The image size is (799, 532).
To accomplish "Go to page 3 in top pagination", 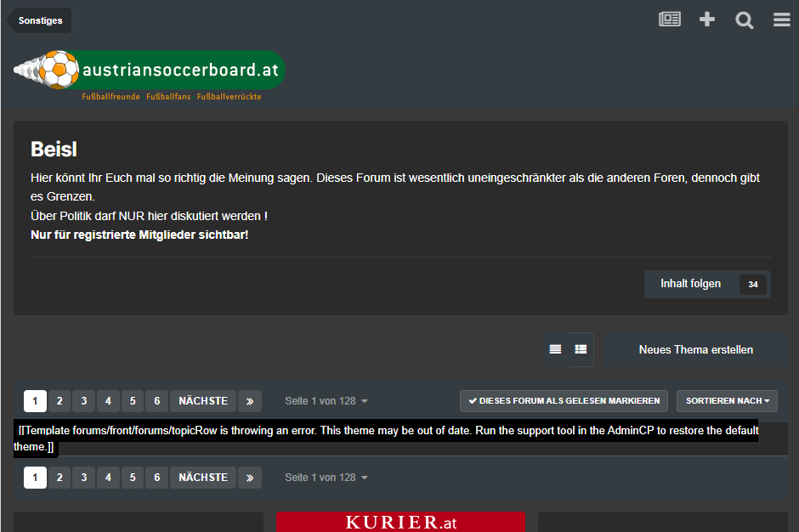I will coord(83,401).
